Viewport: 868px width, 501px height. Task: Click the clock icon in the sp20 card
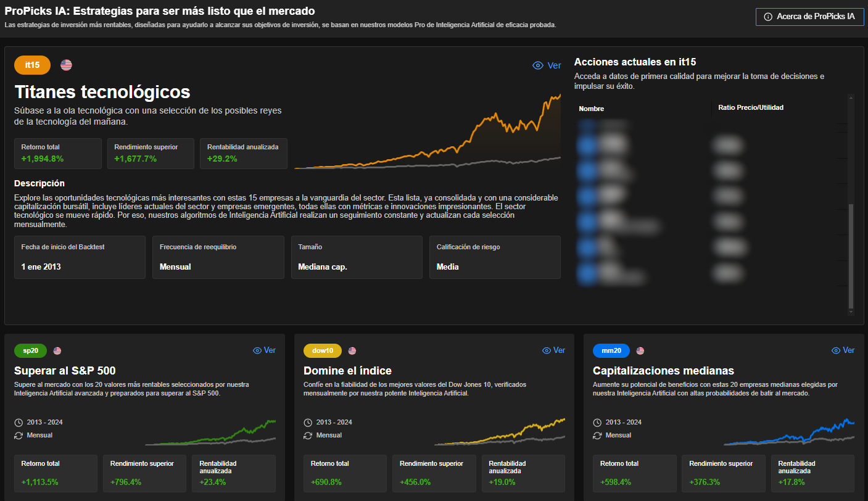coord(19,423)
